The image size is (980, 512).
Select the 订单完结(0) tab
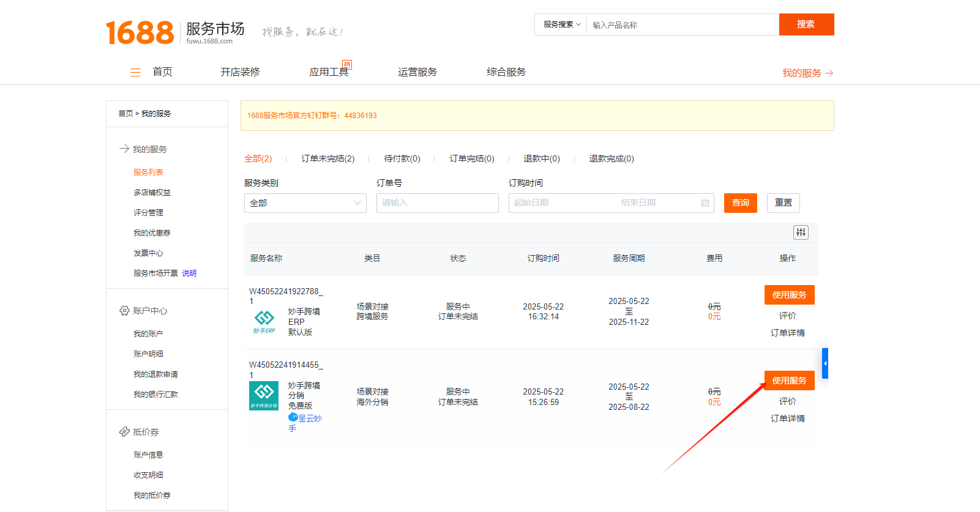pyautogui.click(x=472, y=158)
